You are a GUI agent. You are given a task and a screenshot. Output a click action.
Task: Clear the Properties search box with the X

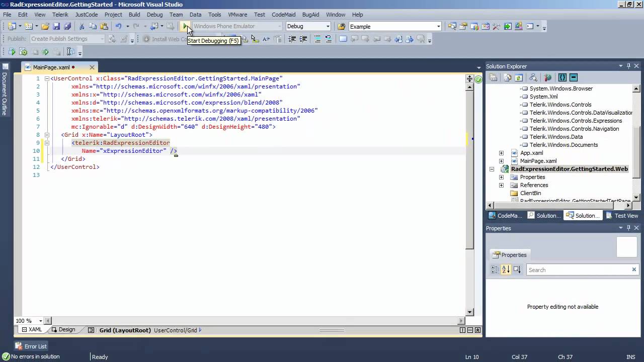click(634, 270)
